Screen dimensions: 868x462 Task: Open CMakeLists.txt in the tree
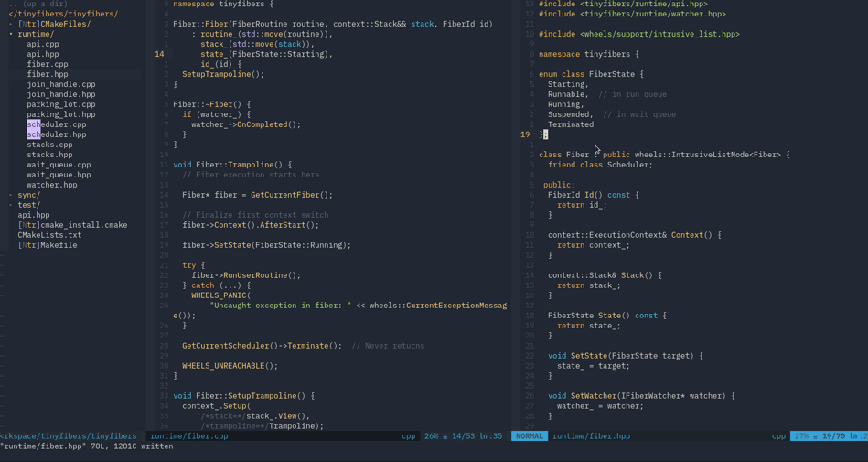49,235
